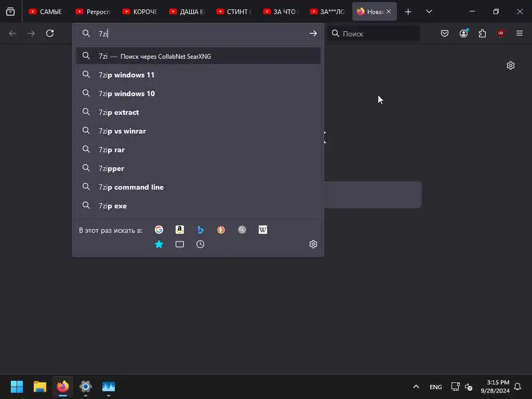Select search via CollabNet SearXNG suggestion
Screen dimensions: 532x399
coord(198,56)
